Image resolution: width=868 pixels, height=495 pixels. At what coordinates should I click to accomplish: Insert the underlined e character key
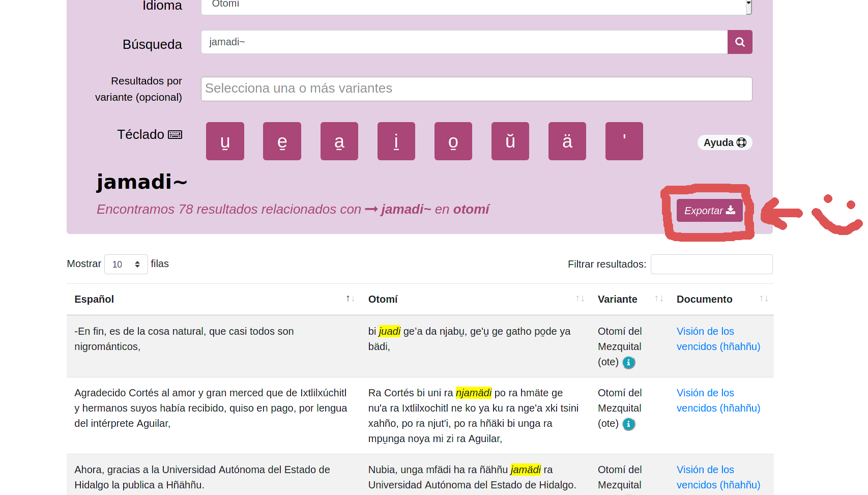[282, 141]
